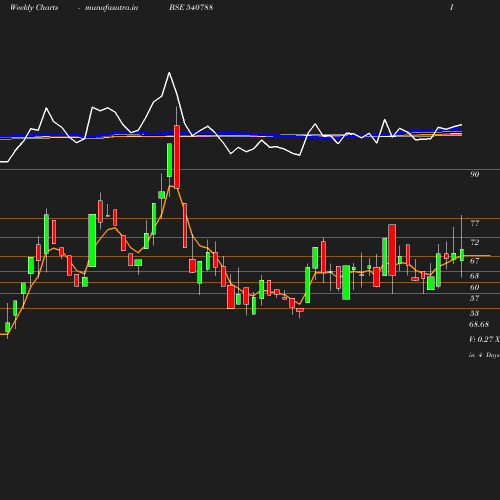Click the price level label 90

pos(475,174)
